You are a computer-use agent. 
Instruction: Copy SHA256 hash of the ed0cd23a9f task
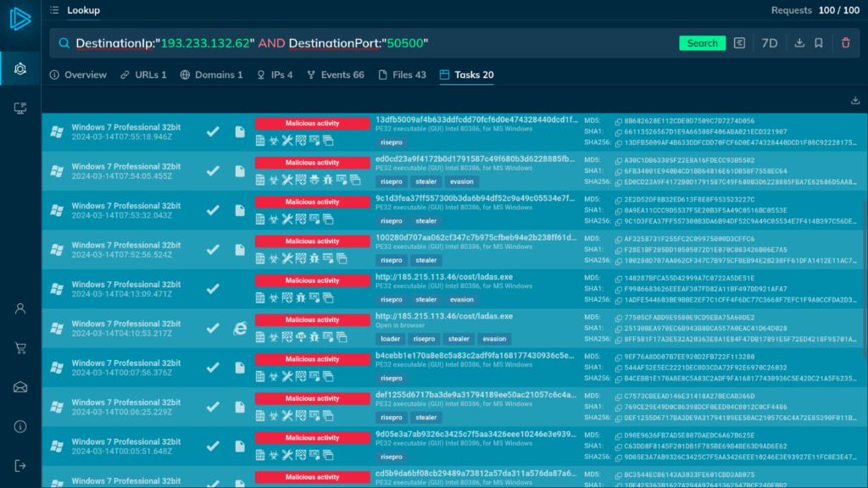[618, 181]
